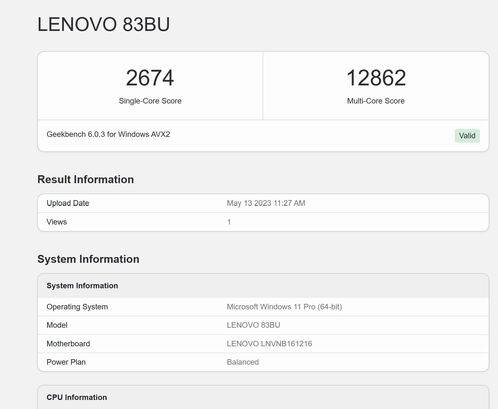The height and width of the screenshot is (409, 498).
Task: Click the large System Information section heading
Action: (x=88, y=259)
